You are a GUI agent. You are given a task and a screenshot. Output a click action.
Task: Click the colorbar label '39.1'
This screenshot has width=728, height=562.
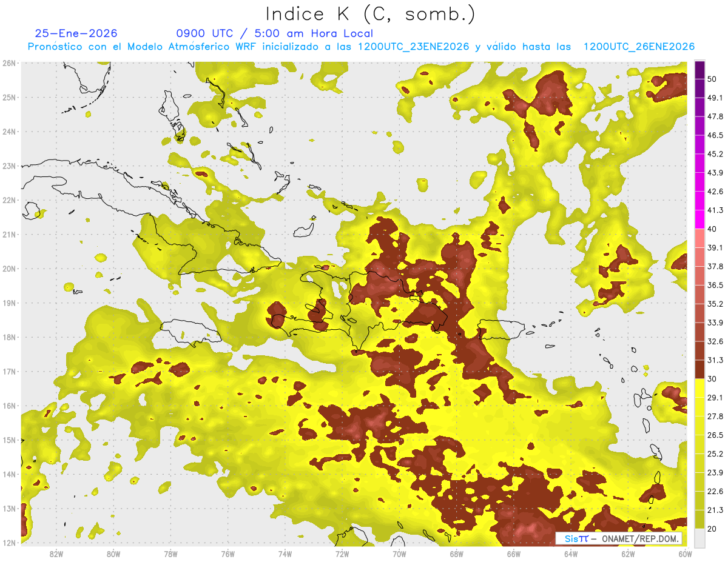coord(716,247)
